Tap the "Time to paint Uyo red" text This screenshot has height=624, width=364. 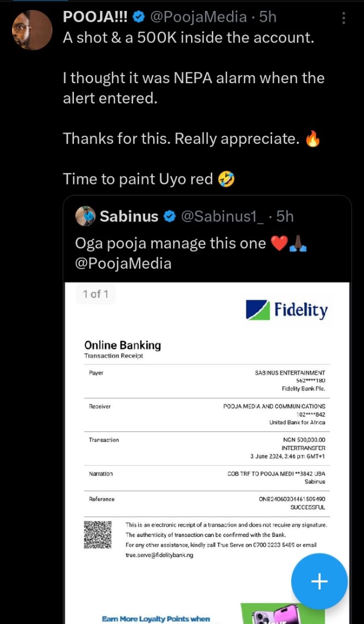[x=138, y=178]
